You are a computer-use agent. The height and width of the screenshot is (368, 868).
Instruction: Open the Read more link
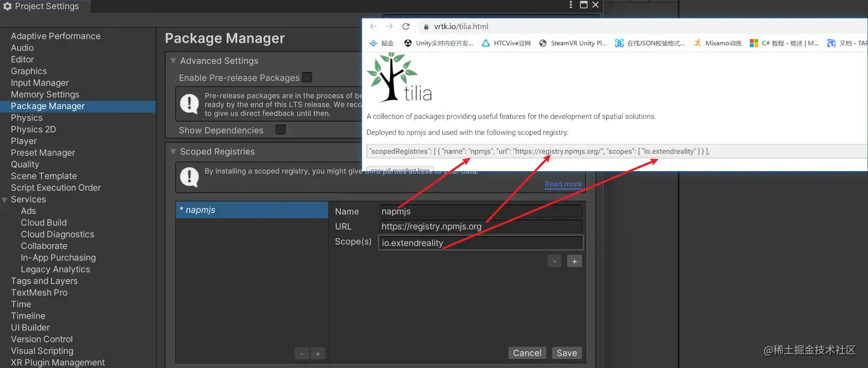click(563, 184)
